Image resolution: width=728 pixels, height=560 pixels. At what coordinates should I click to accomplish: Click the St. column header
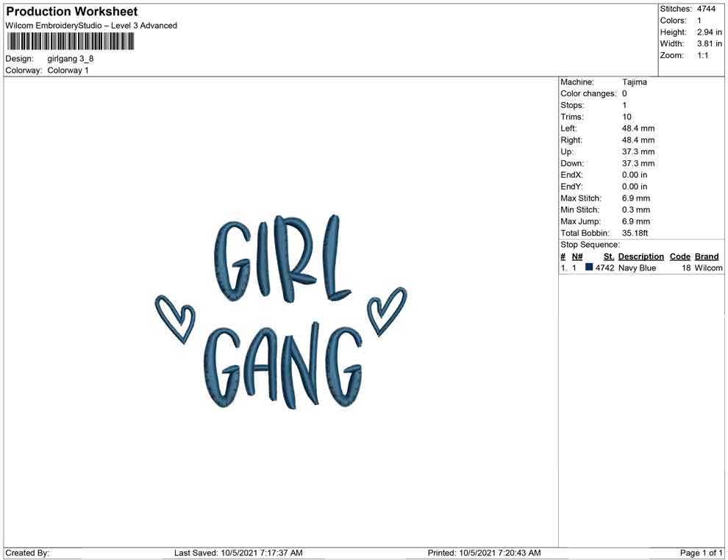(x=608, y=256)
